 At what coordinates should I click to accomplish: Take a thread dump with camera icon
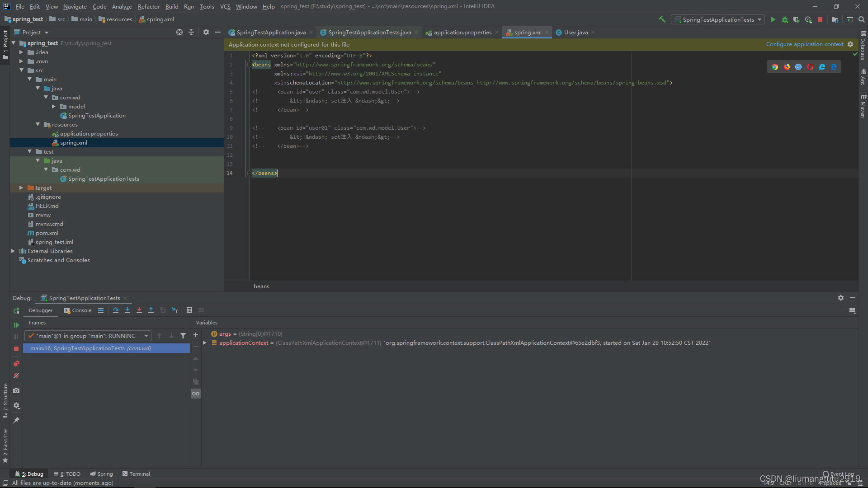[x=16, y=390]
